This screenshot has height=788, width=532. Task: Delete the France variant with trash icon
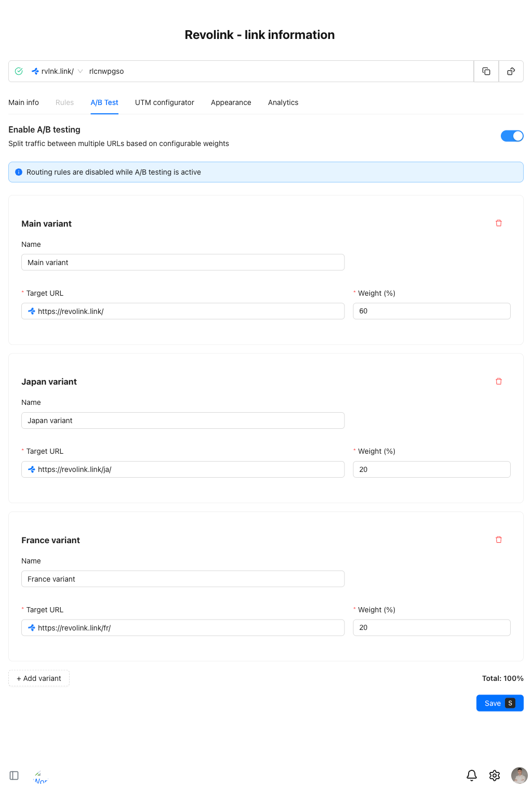tap(499, 540)
